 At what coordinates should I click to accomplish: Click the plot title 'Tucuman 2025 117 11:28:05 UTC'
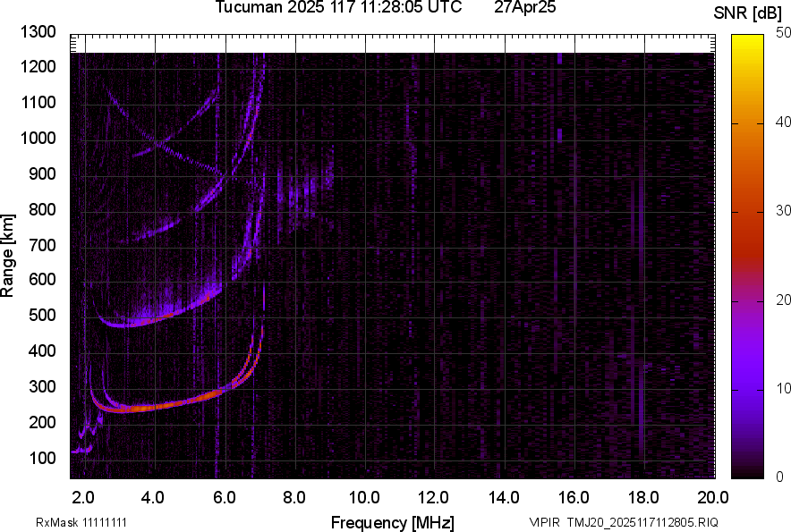[x=338, y=6]
